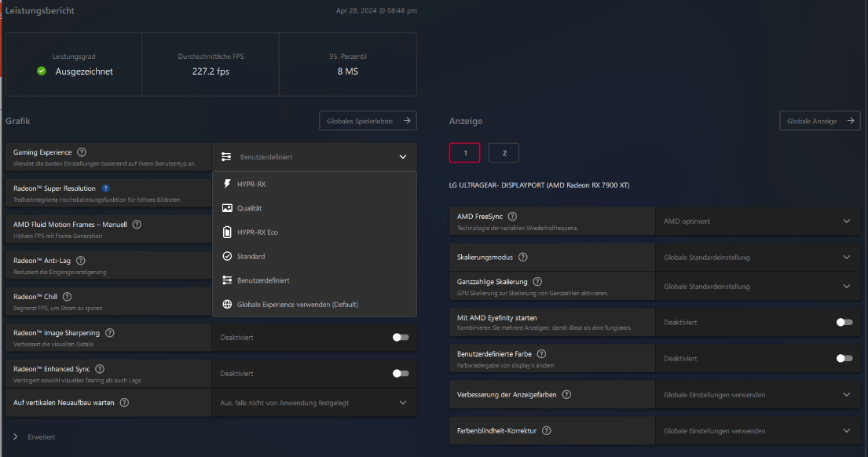This screenshot has height=457, width=868.
Task: Open the Ganzzahlige Skalierung dropdown
Action: pos(758,286)
